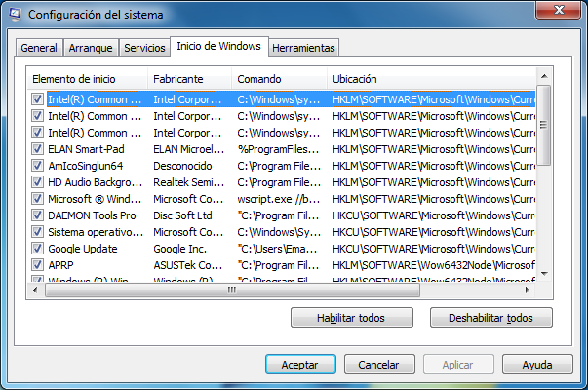Click the horizontal scrollbar left arrow

(35, 290)
